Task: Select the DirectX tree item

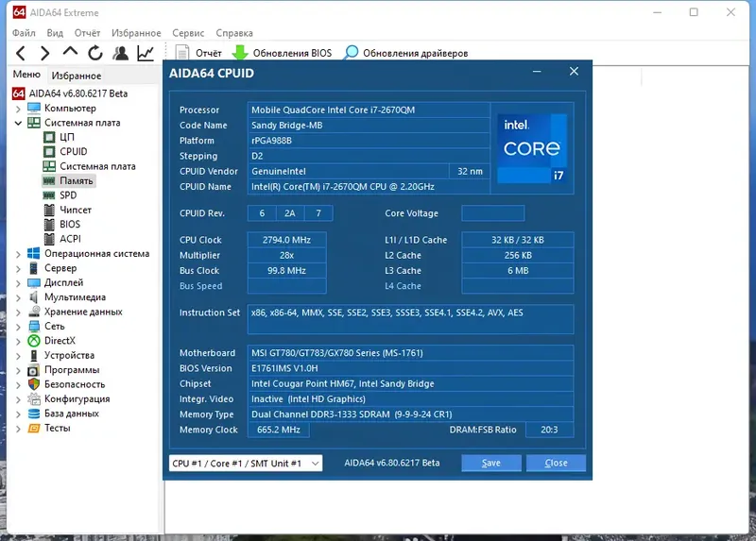Action: 60,341
